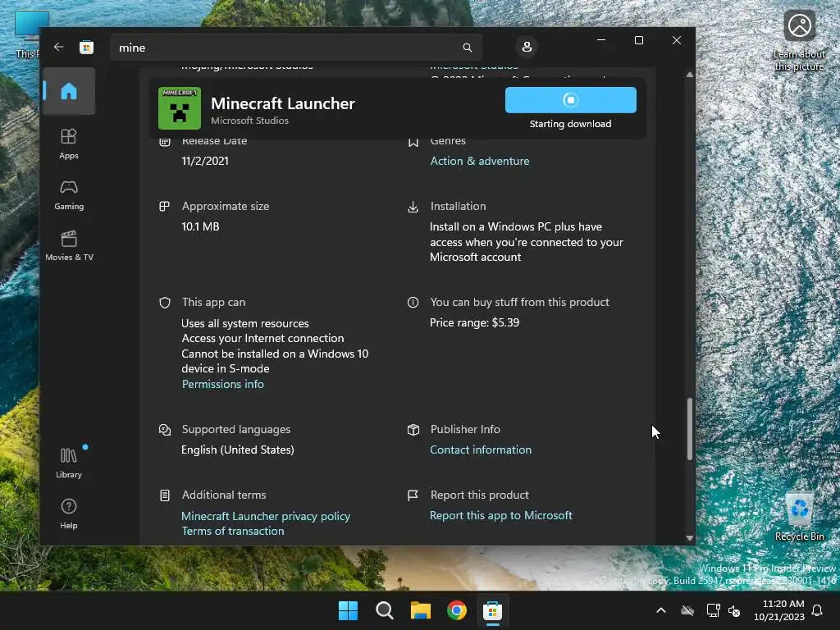Click Report this app to Microsoft
This screenshot has width=840, height=630.
pos(501,515)
